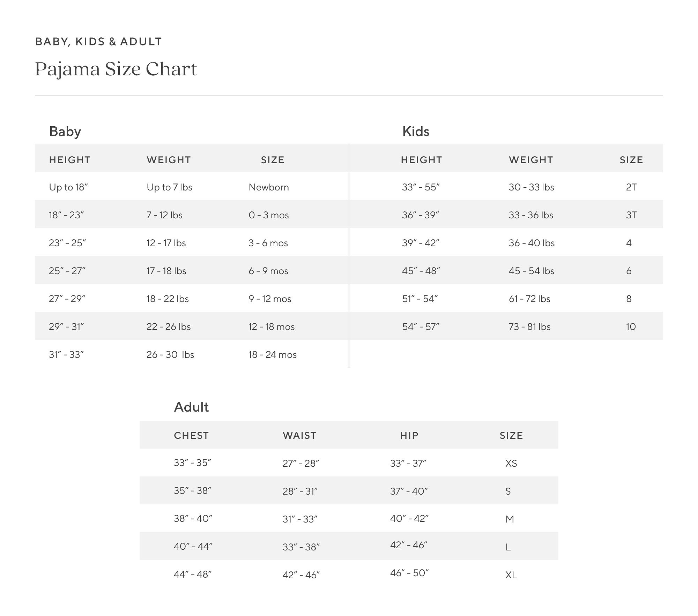Select the Baby section heading
Viewport: 698px width, 616px height.
click(x=65, y=132)
